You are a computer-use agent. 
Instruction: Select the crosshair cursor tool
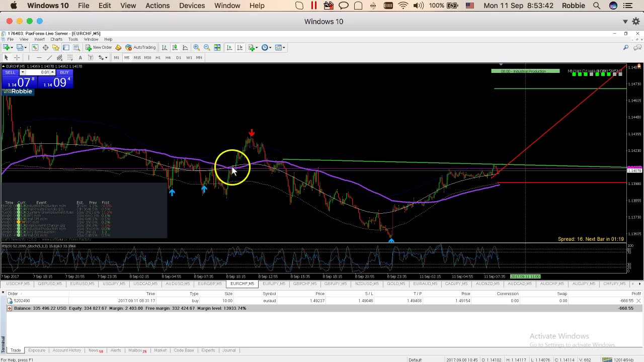point(17,58)
